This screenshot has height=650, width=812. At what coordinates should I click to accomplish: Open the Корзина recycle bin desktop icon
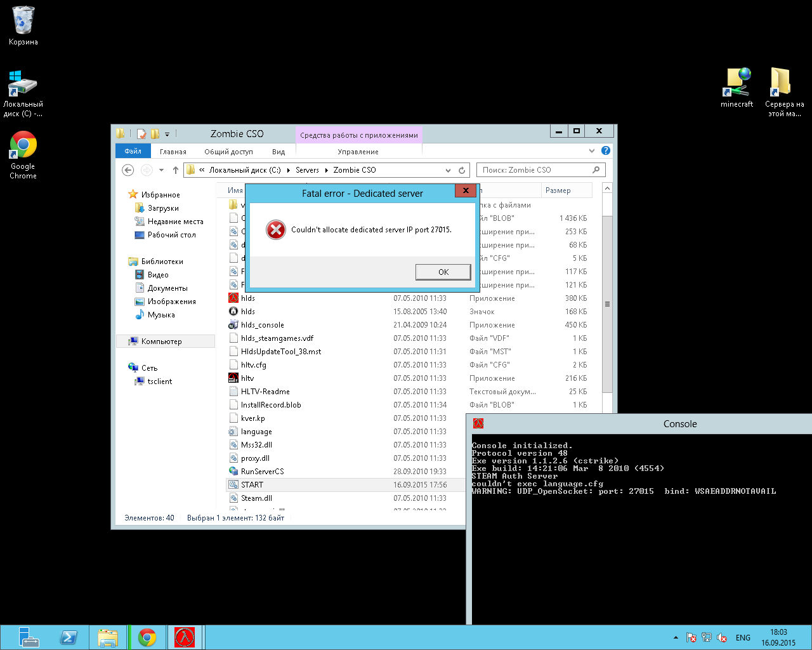(23, 25)
